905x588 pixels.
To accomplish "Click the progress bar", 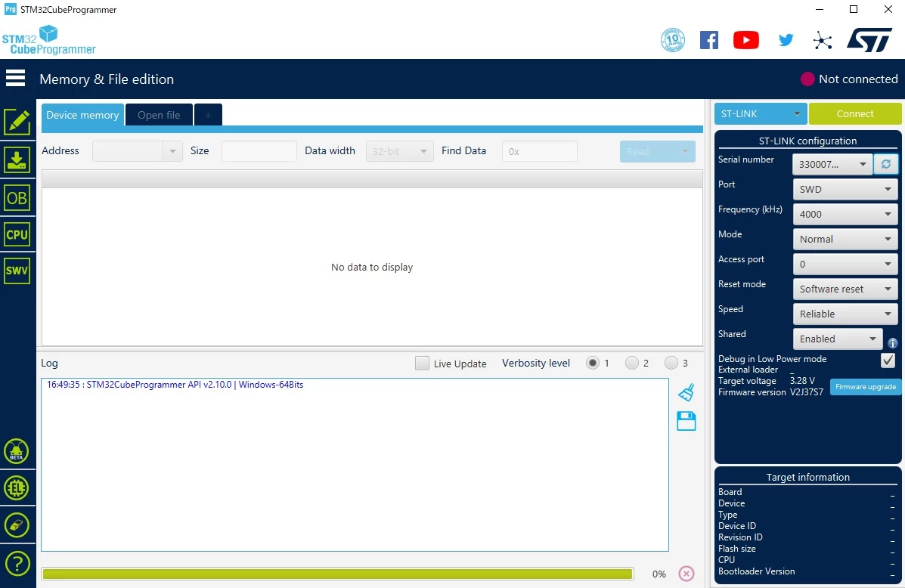I will click(x=338, y=574).
